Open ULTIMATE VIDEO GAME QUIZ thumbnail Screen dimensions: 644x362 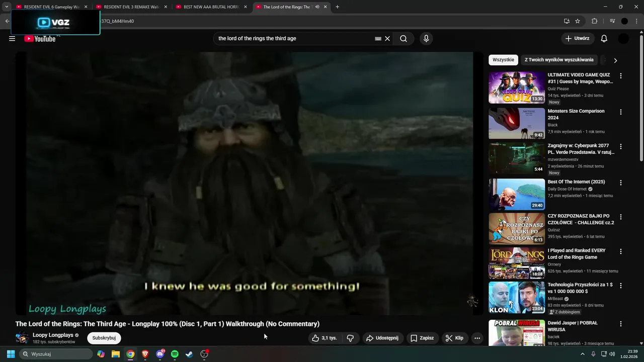point(517,87)
